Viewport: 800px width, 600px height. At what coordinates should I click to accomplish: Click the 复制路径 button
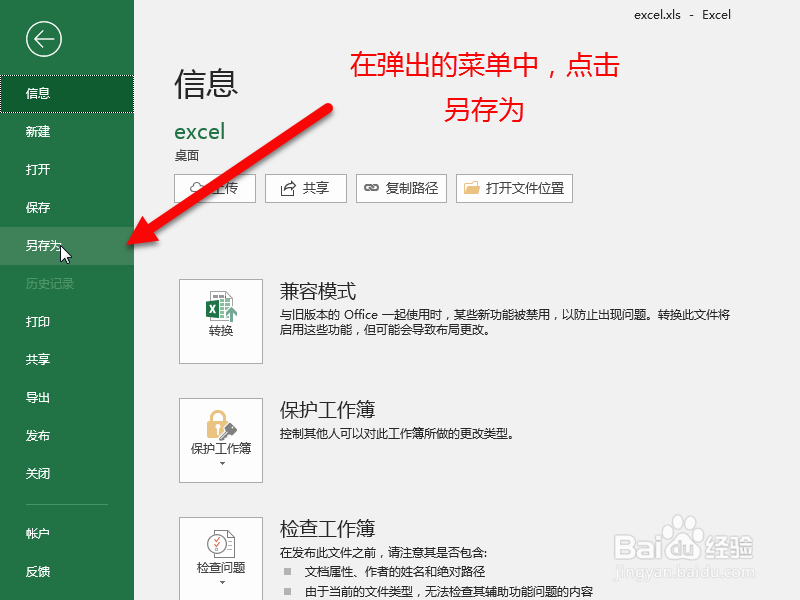pos(401,188)
